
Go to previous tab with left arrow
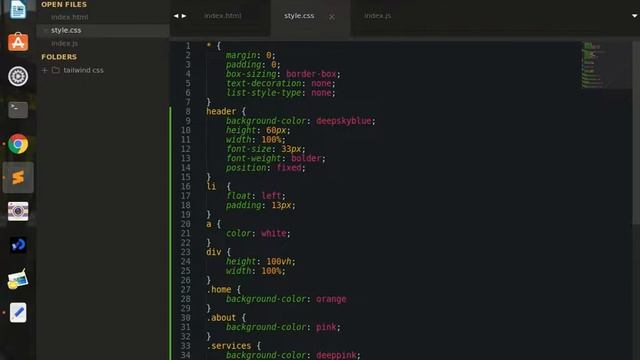(x=176, y=16)
